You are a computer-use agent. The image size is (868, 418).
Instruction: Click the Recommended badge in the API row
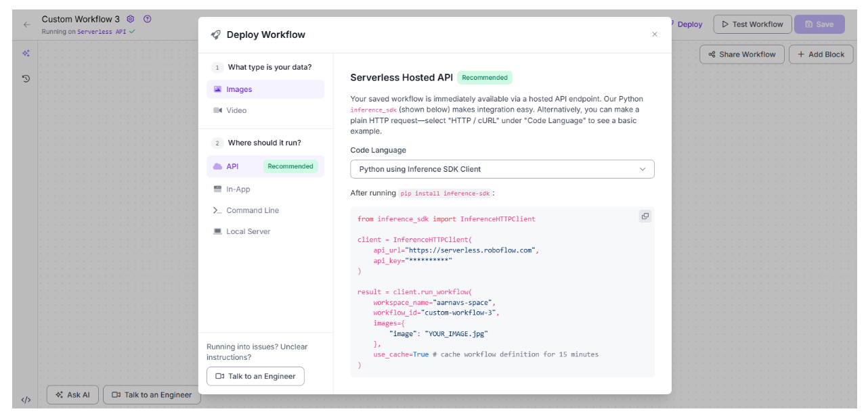pyautogui.click(x=290, y=166)
